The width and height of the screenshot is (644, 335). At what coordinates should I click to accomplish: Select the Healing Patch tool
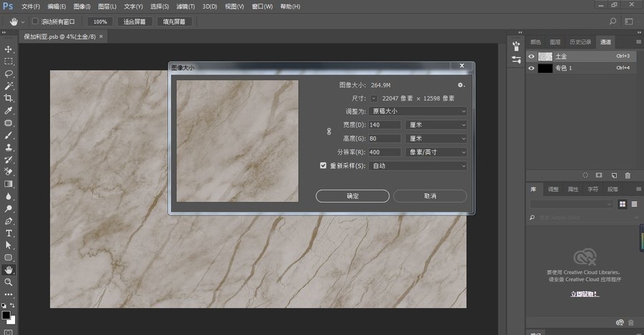pos(8,123)
